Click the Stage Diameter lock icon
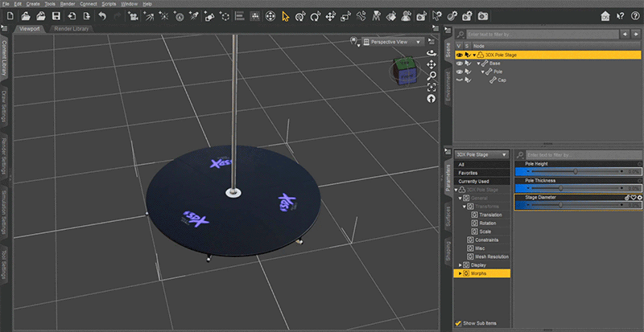The height and width of the screenshot is (332, 644). point(627,198)
